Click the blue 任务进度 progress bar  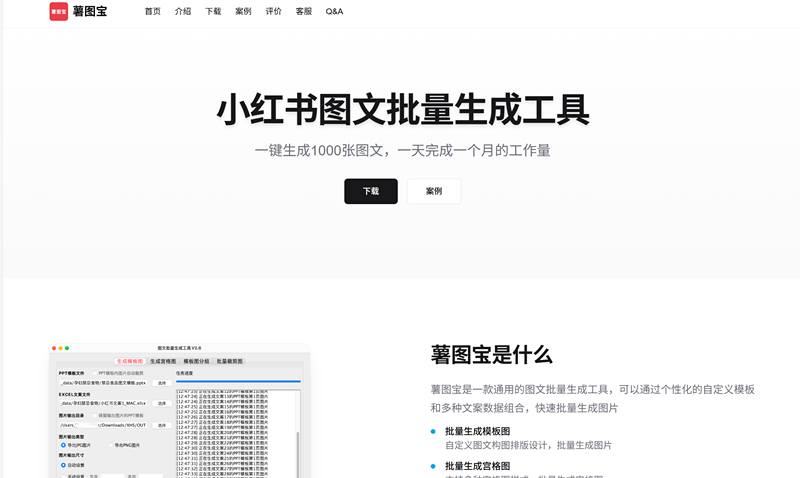pyautogui.click(x=238, y=381)
